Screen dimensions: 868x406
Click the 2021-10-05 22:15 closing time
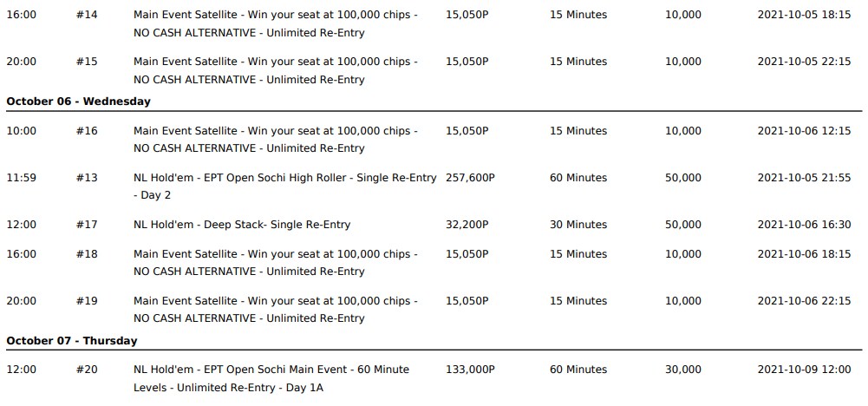(x=804, y=62)
